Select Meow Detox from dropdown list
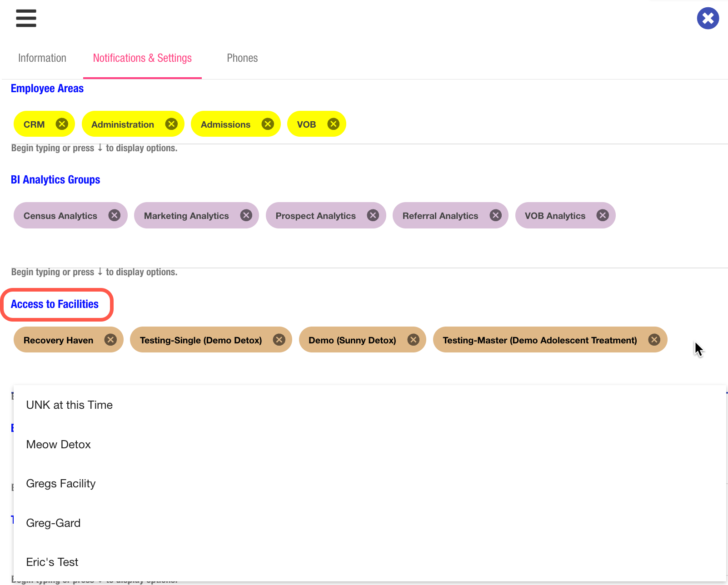This screenshot has width=728, height=585. (59, 444)
